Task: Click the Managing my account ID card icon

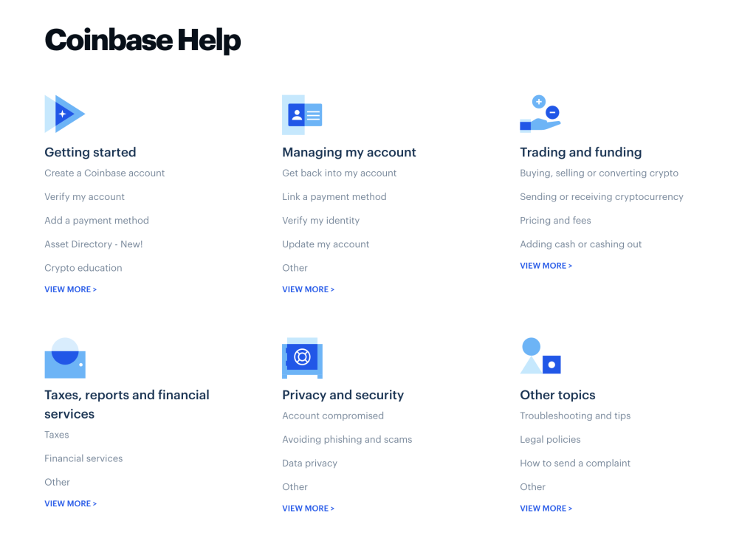Action: (302, 114)
